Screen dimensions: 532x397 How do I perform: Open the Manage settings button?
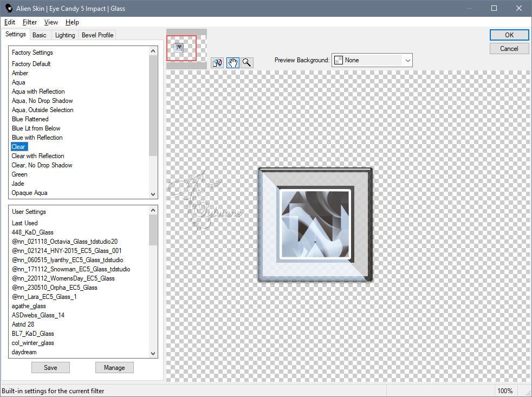click(x=114, y=367)
